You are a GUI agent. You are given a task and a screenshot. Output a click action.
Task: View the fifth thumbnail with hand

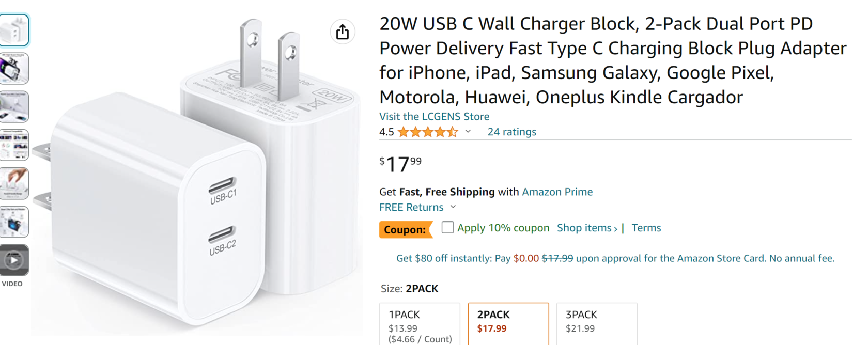click(14, 183)
